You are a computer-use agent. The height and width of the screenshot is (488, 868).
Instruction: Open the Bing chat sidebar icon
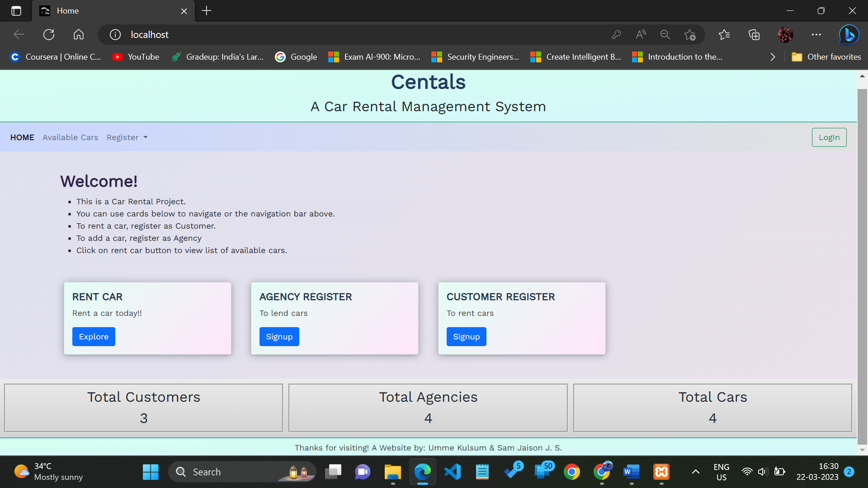click(849, 35)
